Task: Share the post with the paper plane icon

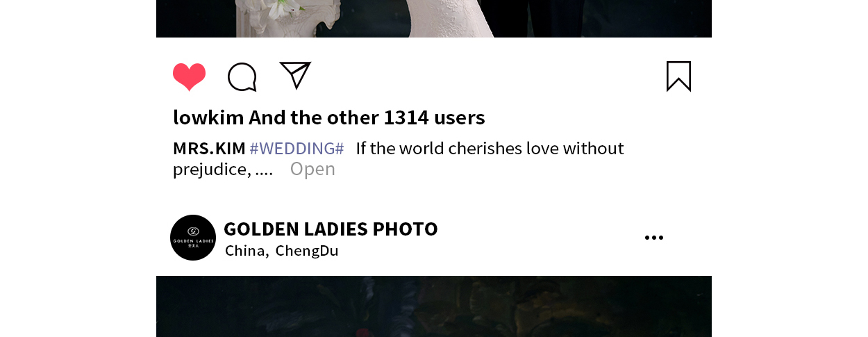Action: [295, 75]
